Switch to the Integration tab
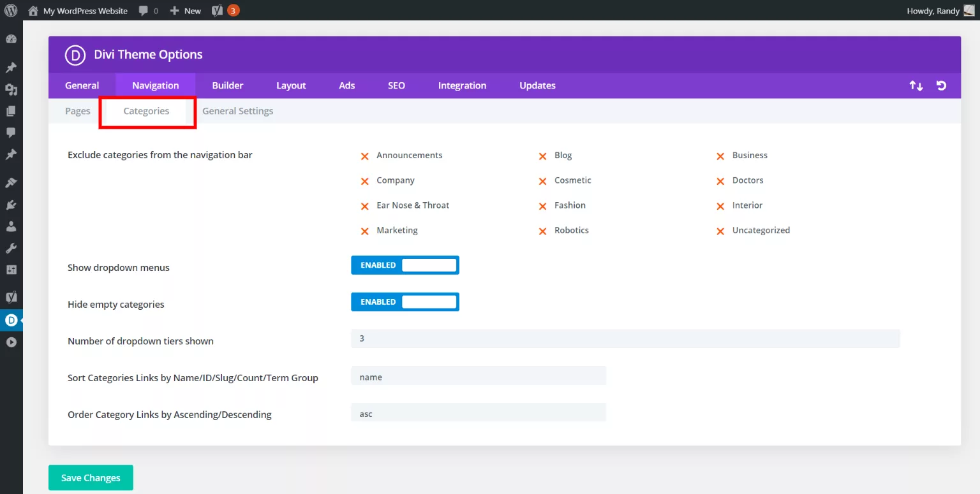 click(x=462, y=85)
